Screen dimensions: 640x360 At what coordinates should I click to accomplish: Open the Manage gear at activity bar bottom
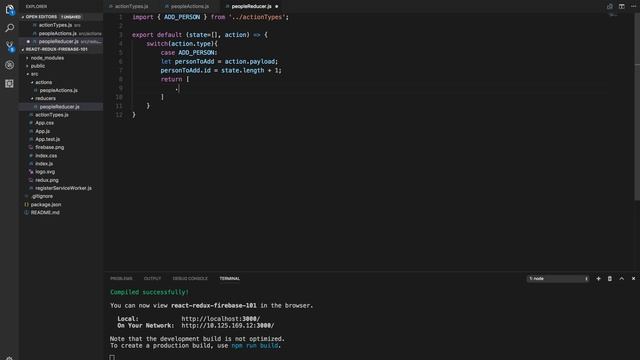tap(9, 358)
